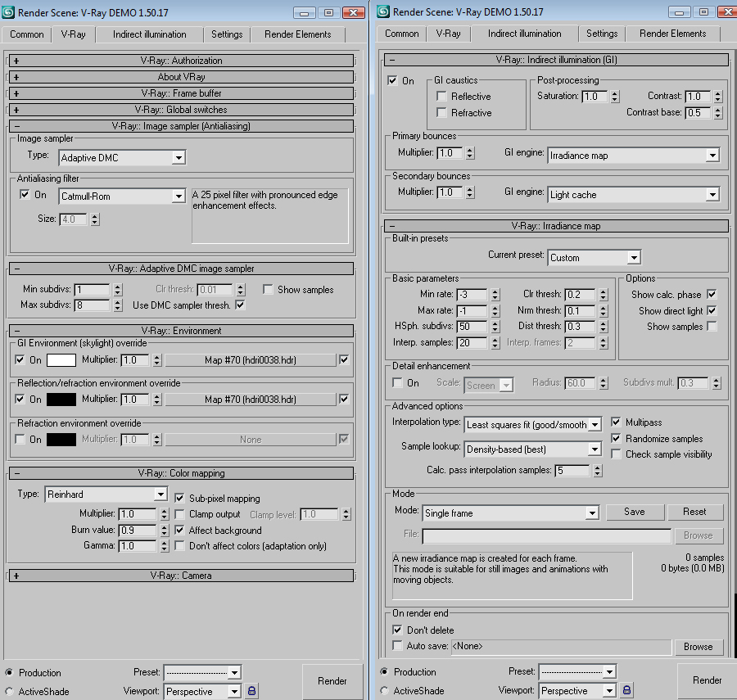Open the Render Elements tab in left window
Screen dimensions: 737x700
point(298,34)
